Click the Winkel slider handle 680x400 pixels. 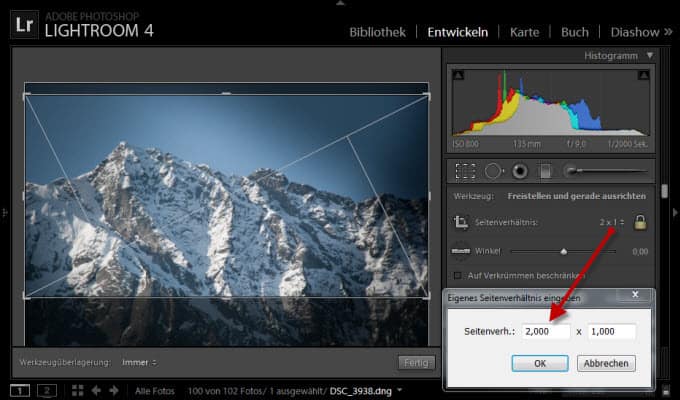564,252
